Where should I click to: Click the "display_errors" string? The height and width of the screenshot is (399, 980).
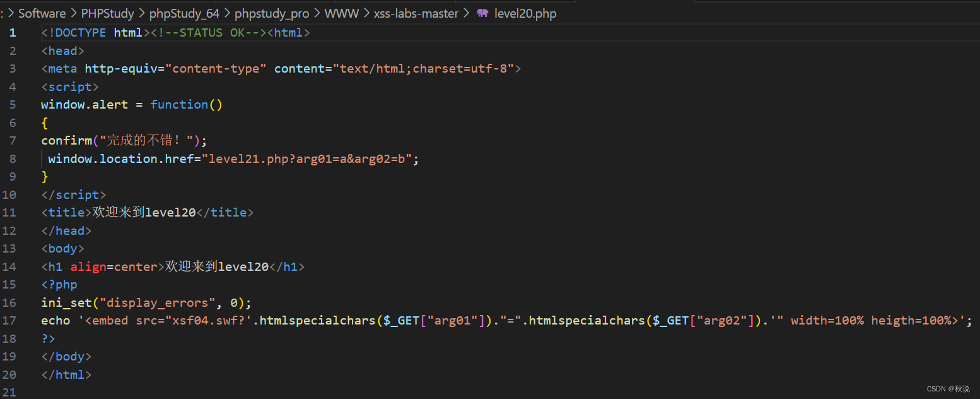point(157,303)
